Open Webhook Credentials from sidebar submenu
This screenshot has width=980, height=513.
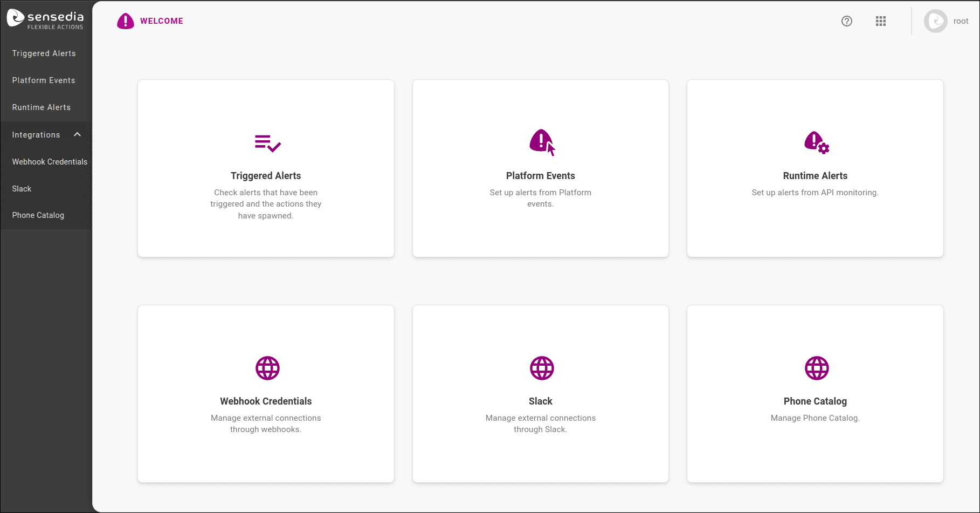(50, 162)
